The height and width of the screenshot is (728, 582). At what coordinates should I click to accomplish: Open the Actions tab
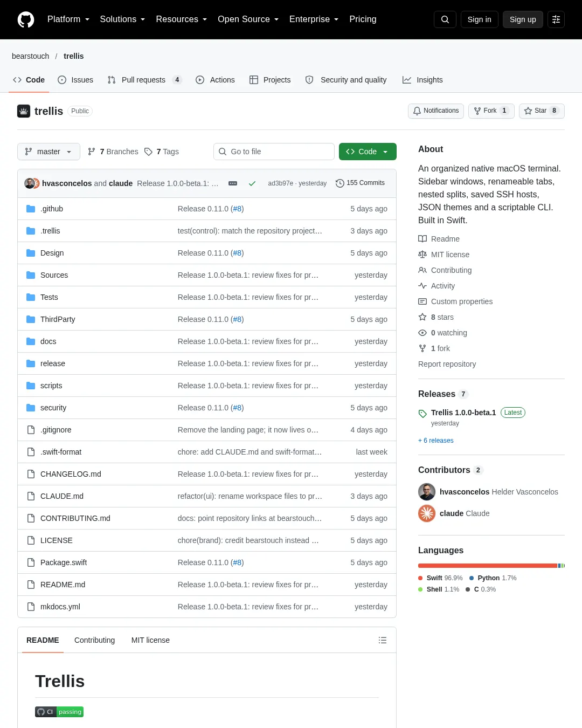tap(215, 80)
